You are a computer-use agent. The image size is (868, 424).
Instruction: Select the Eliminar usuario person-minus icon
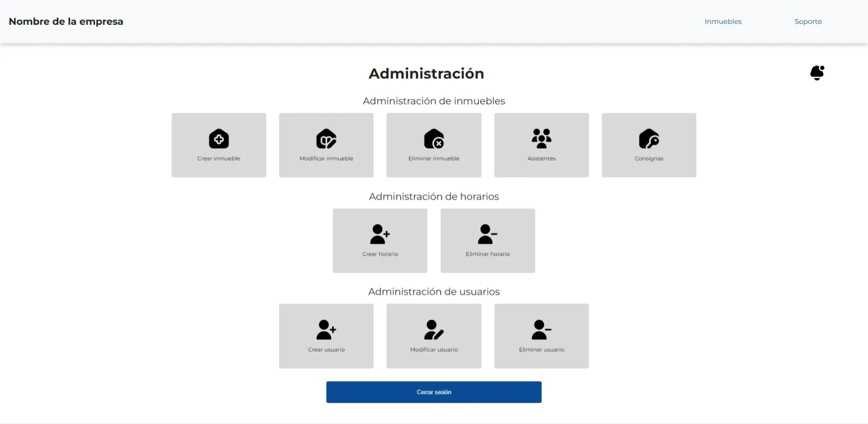(541, 330)
